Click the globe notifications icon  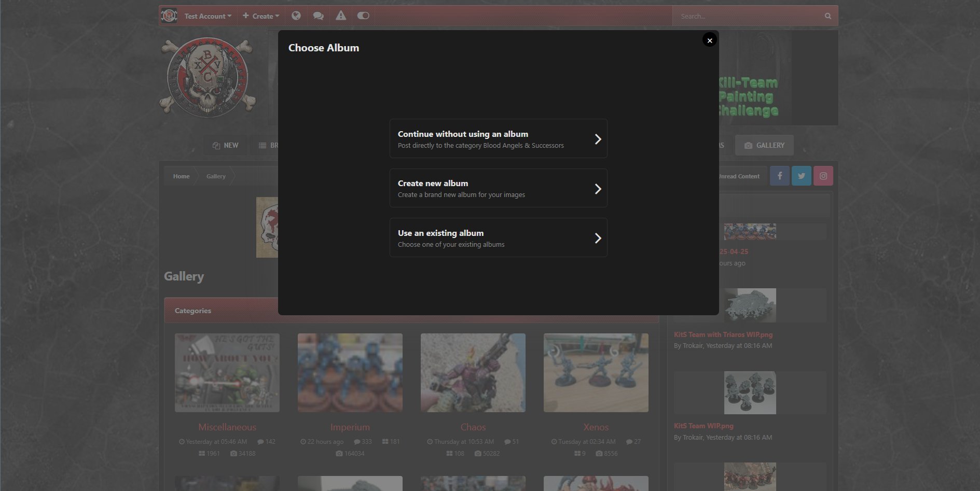[x=296, y=16]
